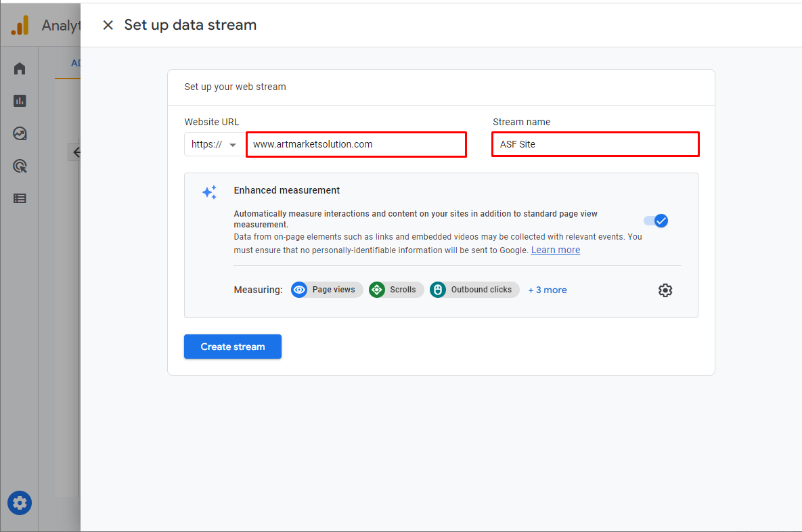Select the partially hidden Admin tab
Viewport: 802px width, 532px height.
click(76, 64)
